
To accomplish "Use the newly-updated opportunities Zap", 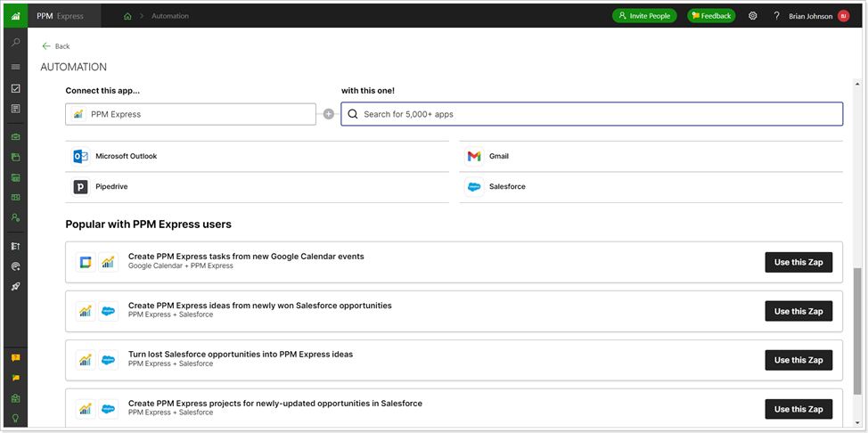I will coord(798,409).
